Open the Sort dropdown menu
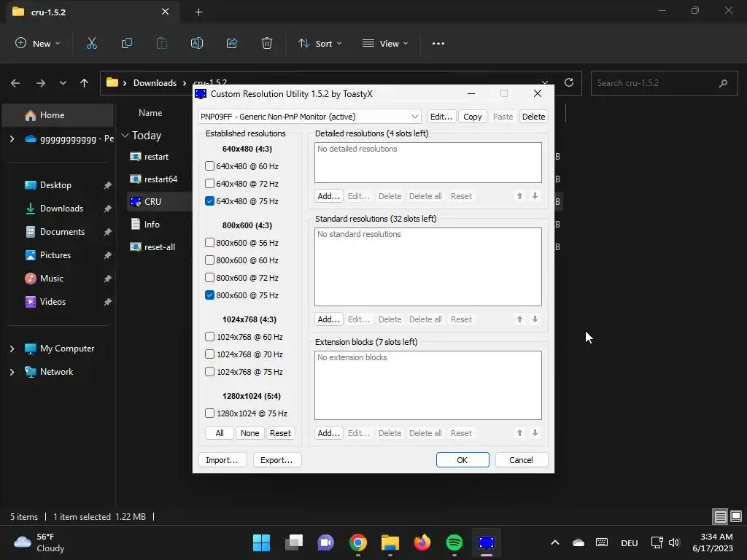Viewport: 747px width, 560px height. tap(320, 43)
